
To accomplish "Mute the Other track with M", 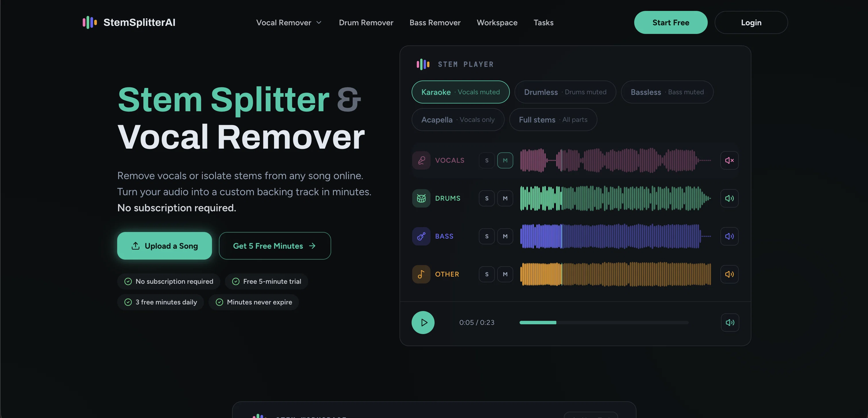I will (x=505, y=274).
